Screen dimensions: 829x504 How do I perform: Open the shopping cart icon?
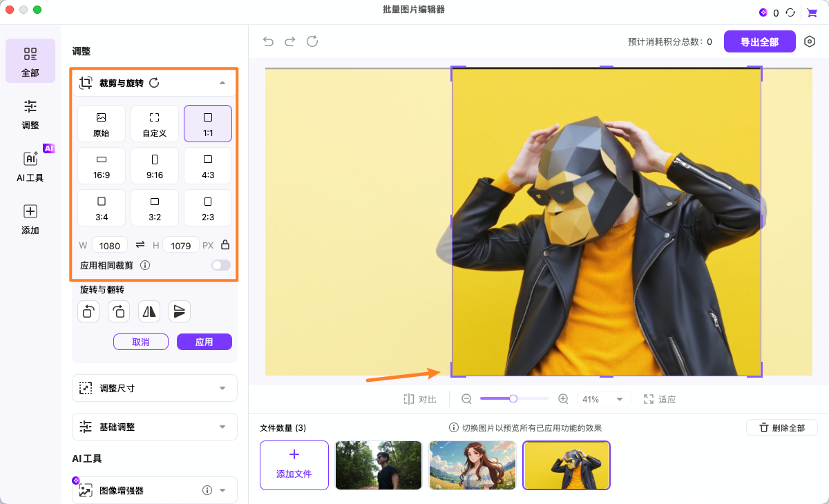(x=812, y=12)
